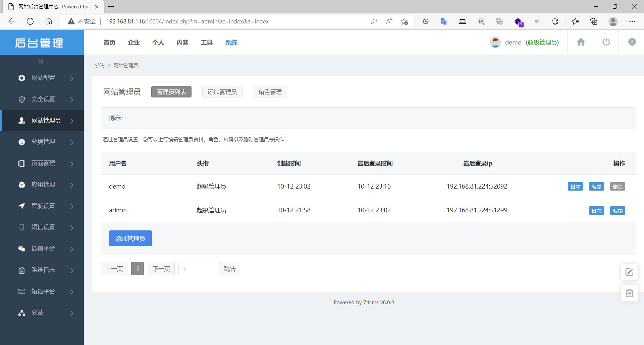This screenshot has width=644, height=345.
Task: Expand the 系统日志 chevron
Action: click(72, 270)
